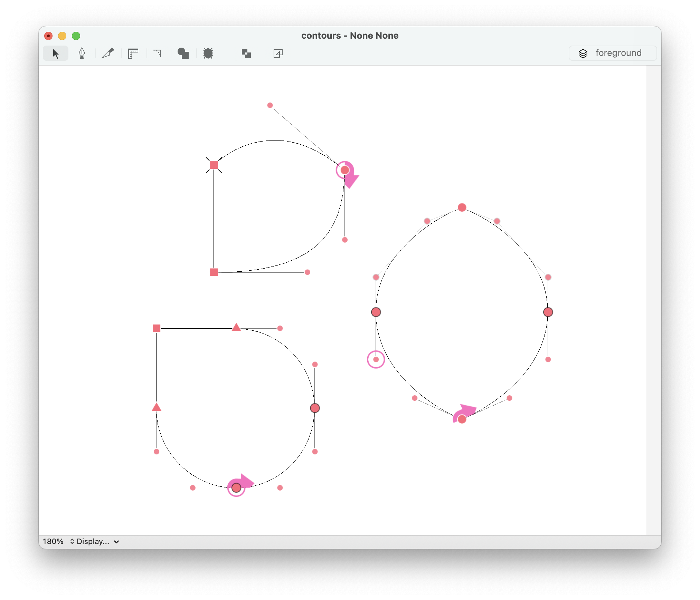
Task: Select topmost point of the lens-shaped contour
Action: [462, 207]
